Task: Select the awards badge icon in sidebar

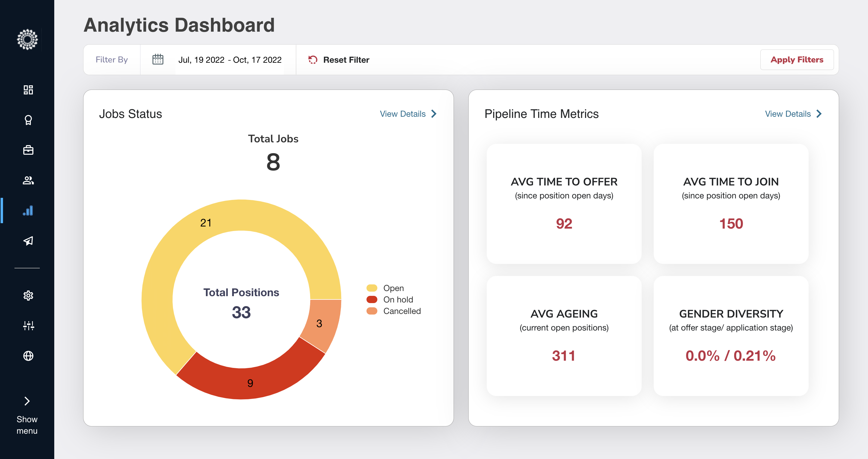Action: click(28, 120)
